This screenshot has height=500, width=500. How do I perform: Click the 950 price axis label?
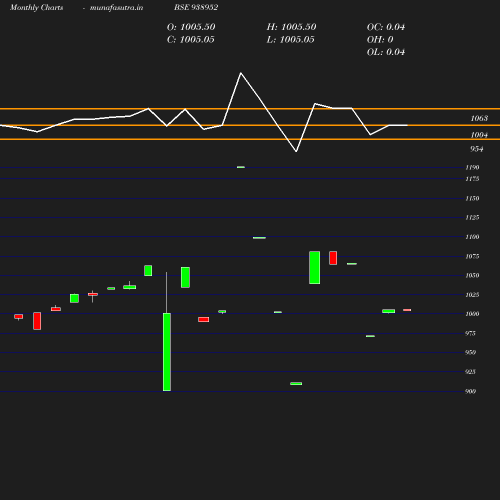(470, 352)
